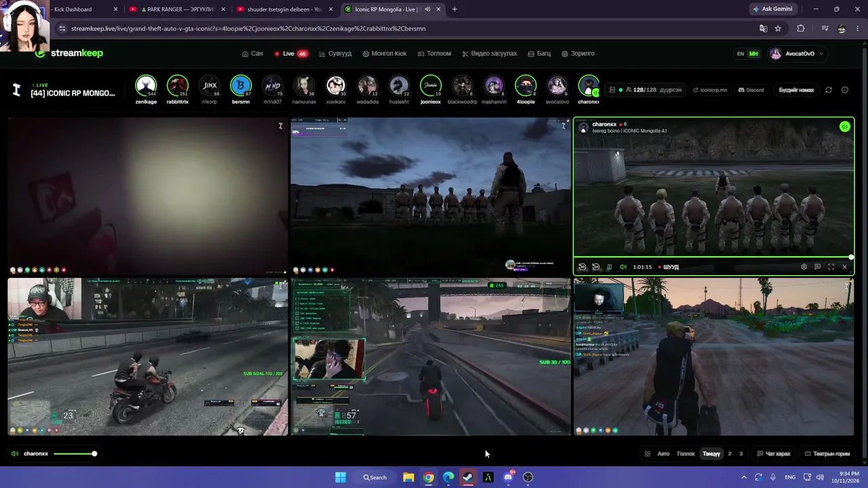Adjust the charonxx volume slider
Viewport: 868px width, 488px height.
pos(74,453)
